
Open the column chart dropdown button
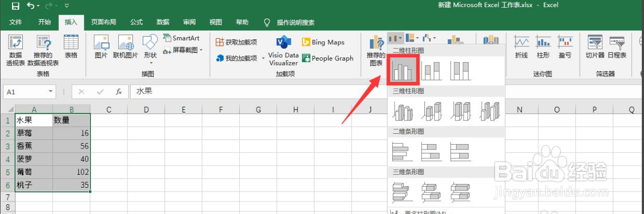pyautogui.click(x=396, y=39)
